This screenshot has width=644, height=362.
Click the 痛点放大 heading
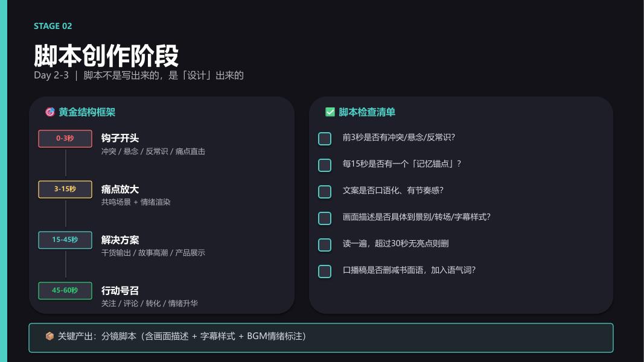point(120,189)
